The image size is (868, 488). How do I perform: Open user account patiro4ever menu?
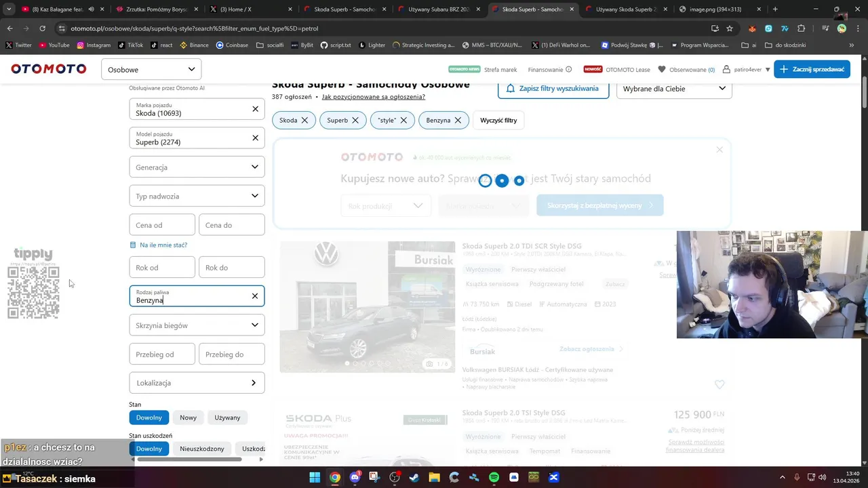coord(746,69)
